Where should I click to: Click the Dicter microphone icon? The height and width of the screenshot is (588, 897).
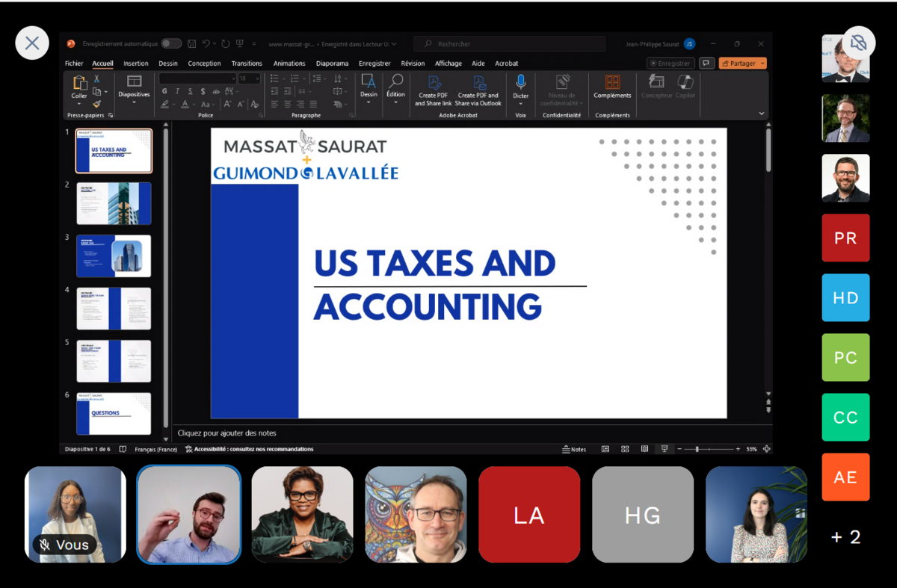[x=520, y=82]
